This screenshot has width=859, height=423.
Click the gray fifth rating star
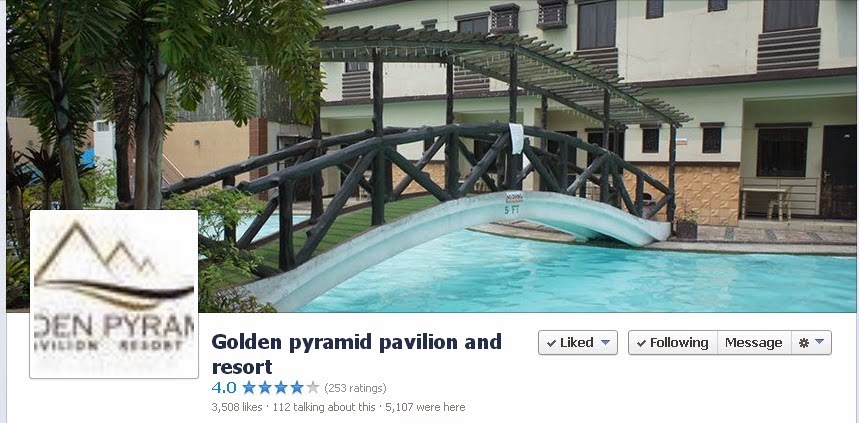313,388
